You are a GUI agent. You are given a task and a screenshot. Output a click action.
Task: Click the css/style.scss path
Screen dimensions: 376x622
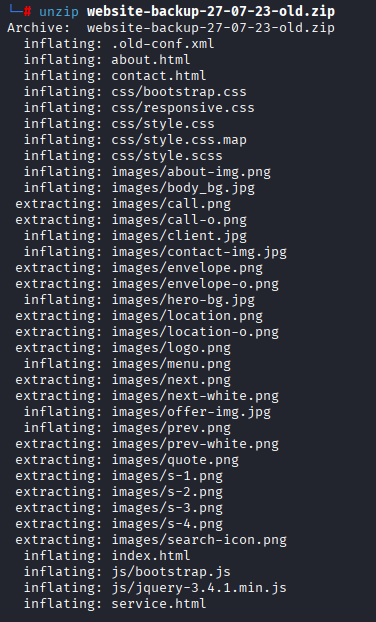click(167, 156)
